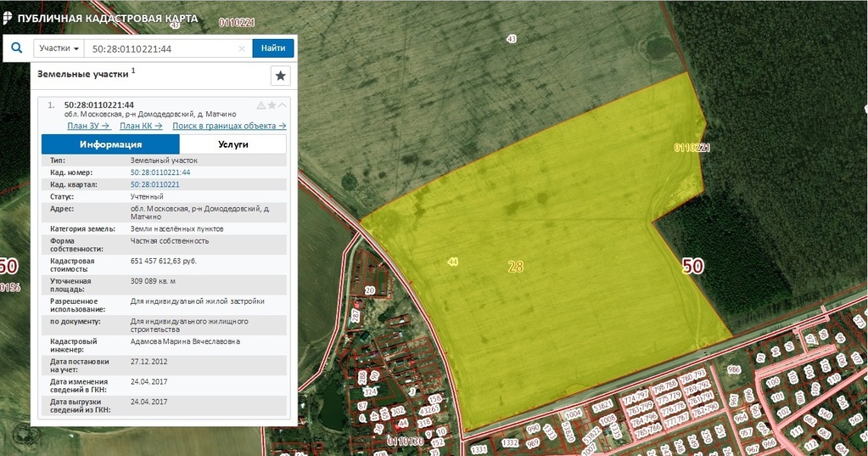Click the district label 50 on the map
The width and height of the screenshot is (868, 456).
(x=693, y=266)
